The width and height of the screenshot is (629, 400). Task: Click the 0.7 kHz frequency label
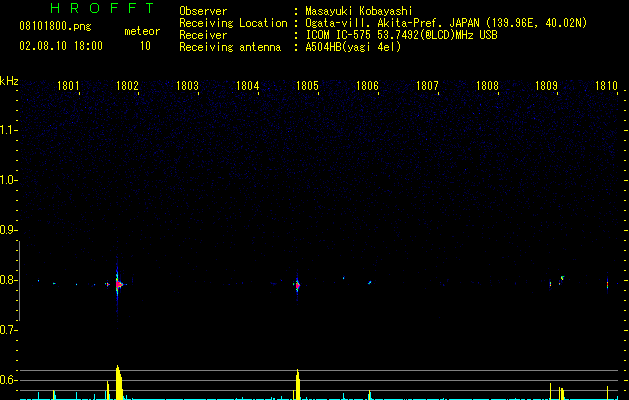tap(9, 330)
